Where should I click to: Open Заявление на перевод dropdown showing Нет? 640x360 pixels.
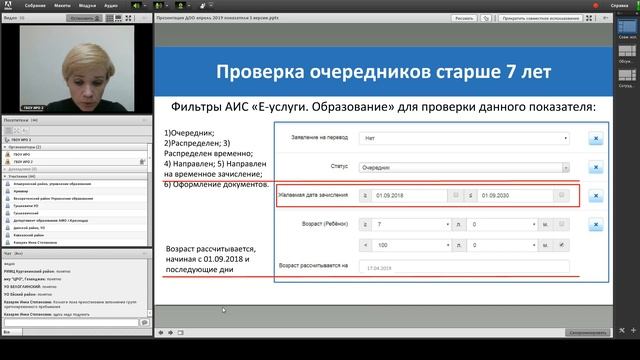[464, 138]
